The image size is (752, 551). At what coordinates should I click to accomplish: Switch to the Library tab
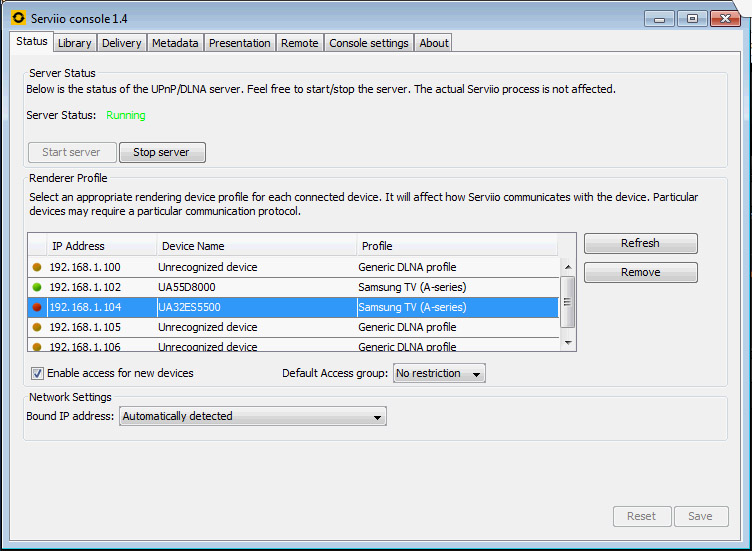[x=74, y=43]
